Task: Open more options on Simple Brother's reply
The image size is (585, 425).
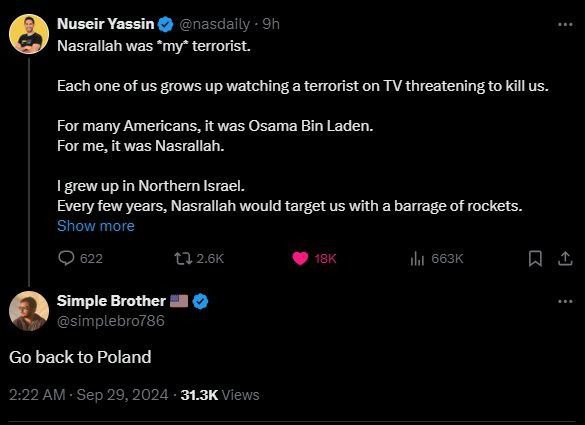Action: click(565, 301)
